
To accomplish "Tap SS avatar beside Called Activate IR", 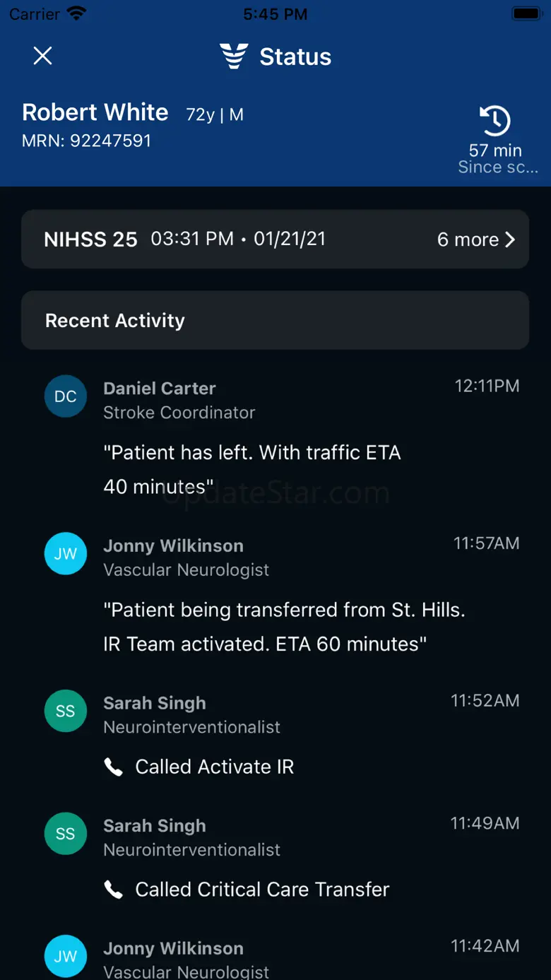I will click(65, 712).
